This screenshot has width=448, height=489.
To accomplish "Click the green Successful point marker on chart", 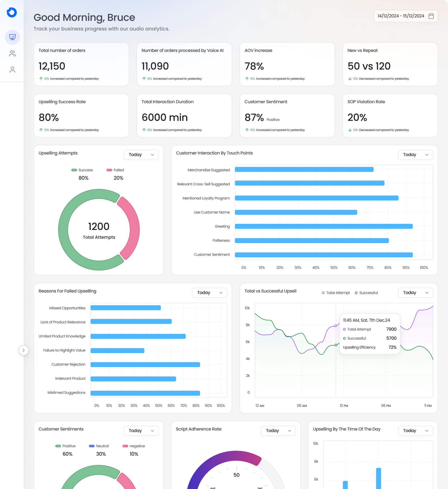I will tap(336, 345).
